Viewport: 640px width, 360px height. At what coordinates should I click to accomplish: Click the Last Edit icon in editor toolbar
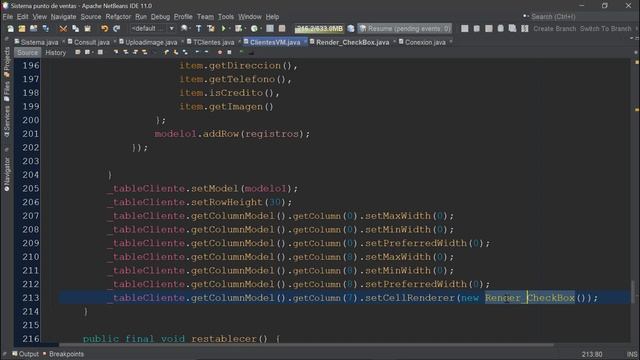point(78,52)
